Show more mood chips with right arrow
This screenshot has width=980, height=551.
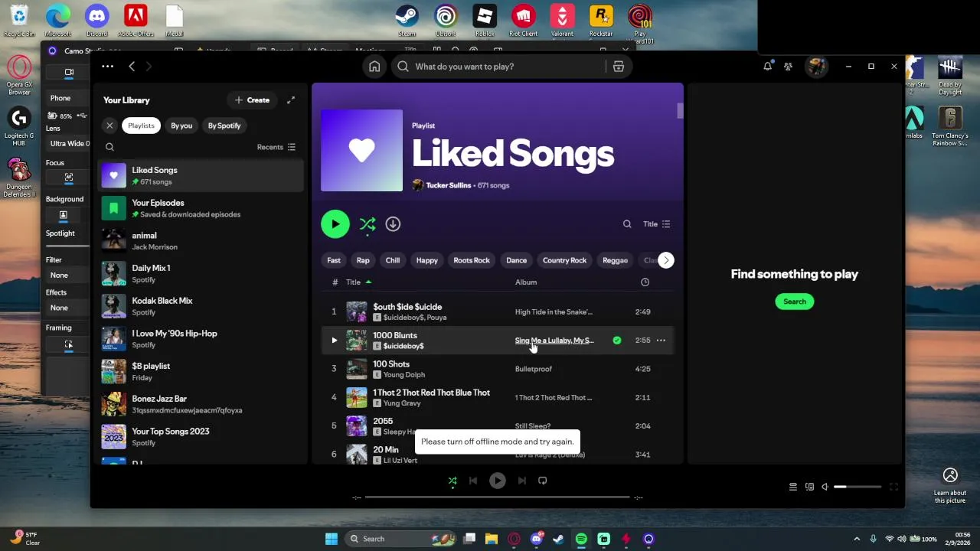[x=666, y=260]
